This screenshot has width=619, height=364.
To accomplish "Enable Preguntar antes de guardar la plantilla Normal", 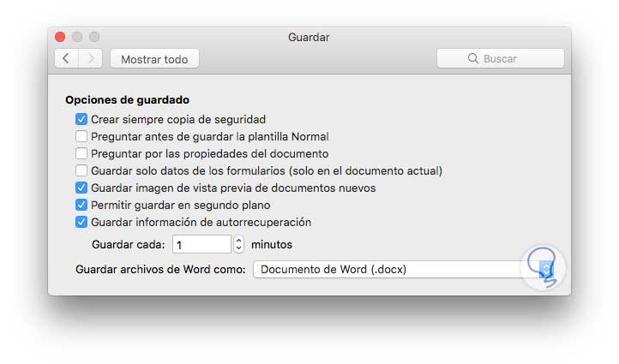I will (81, 136).
